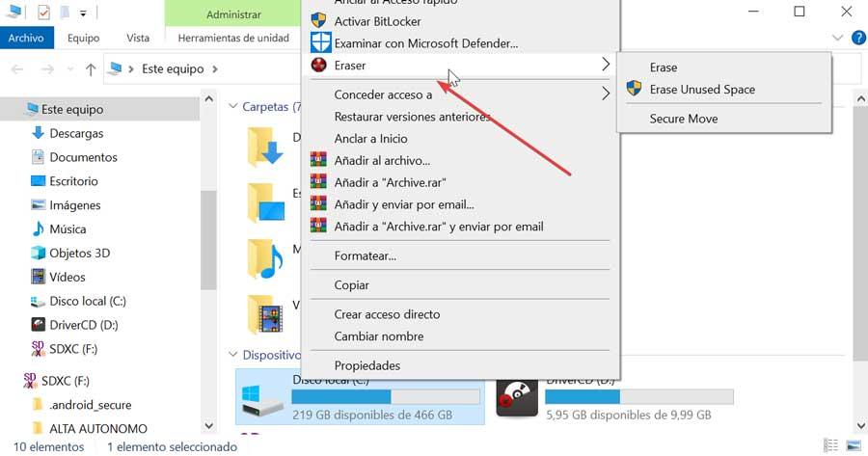This screenshot has width=868, height=456.
Task: Click "219 GB disponibles de 466 GB" text
Action: [x=372, y=415]
